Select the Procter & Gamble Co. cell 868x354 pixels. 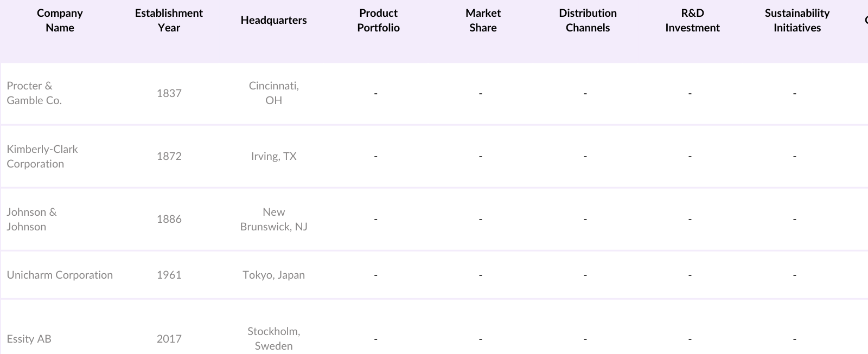(x=34, y=93)
